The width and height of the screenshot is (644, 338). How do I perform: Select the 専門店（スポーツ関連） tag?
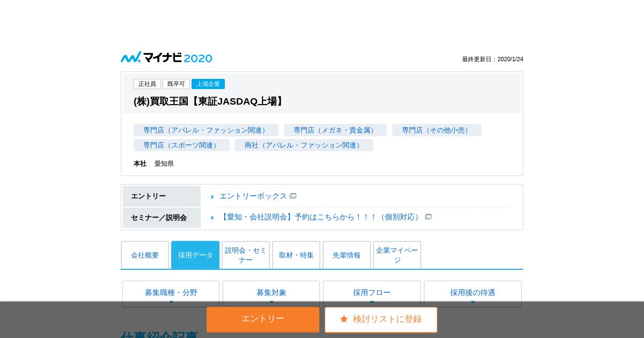[181, 145]
